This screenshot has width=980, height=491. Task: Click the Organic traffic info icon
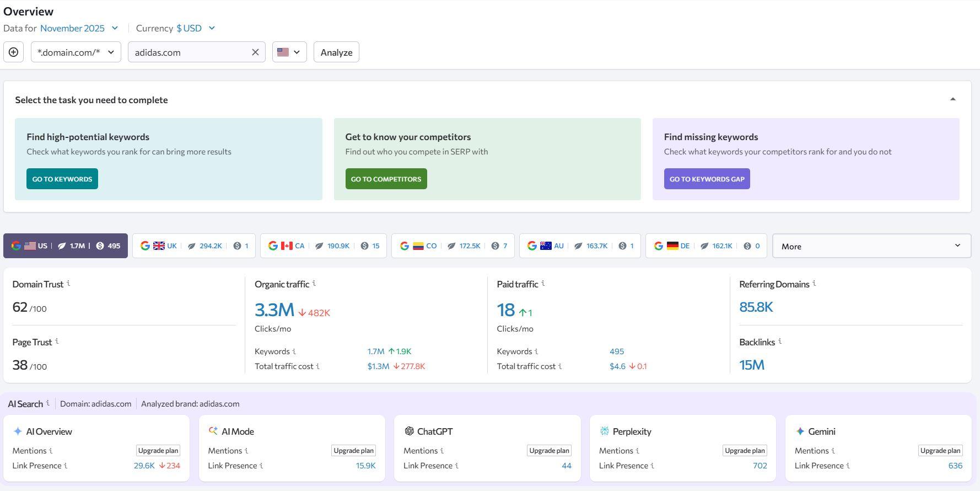click(x=314, y=283)
